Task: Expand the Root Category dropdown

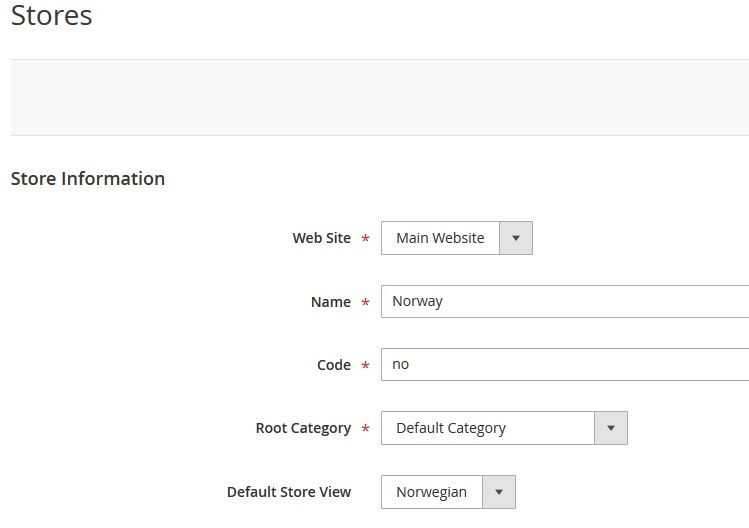Action: coord(489,428)
